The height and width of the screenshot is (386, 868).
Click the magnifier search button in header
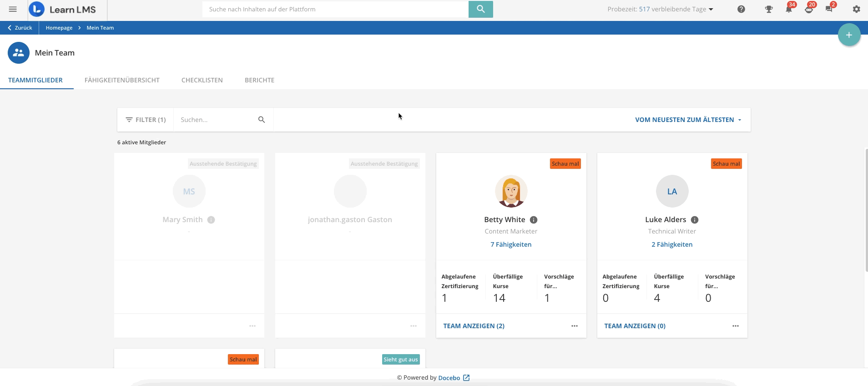pyautogui.click(x=480, y=9)
